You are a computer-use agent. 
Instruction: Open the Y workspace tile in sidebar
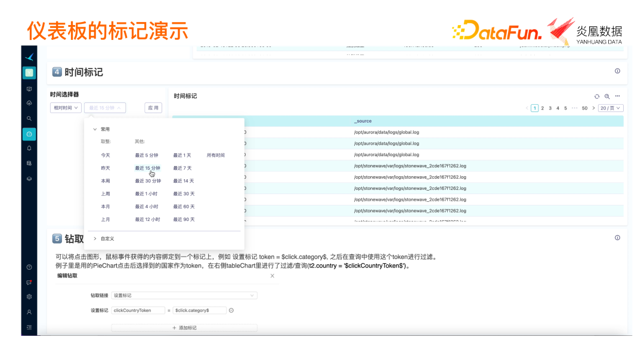point(29,73)
